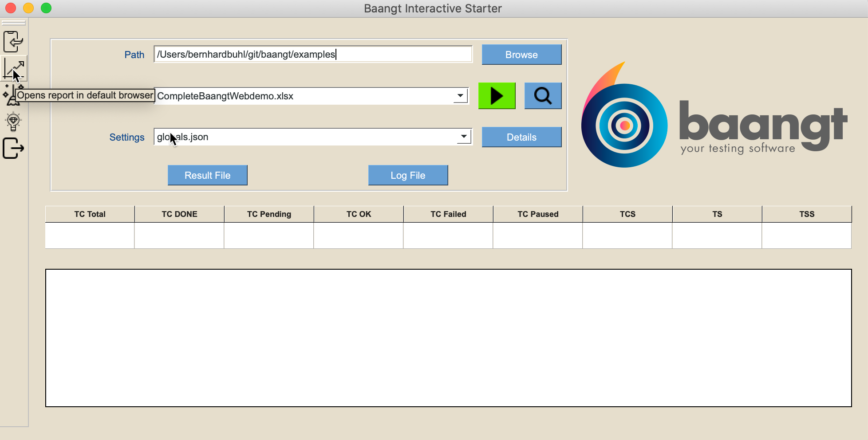Click the TC OK column header
Screen dimensions: 868x440
point(359,214)
